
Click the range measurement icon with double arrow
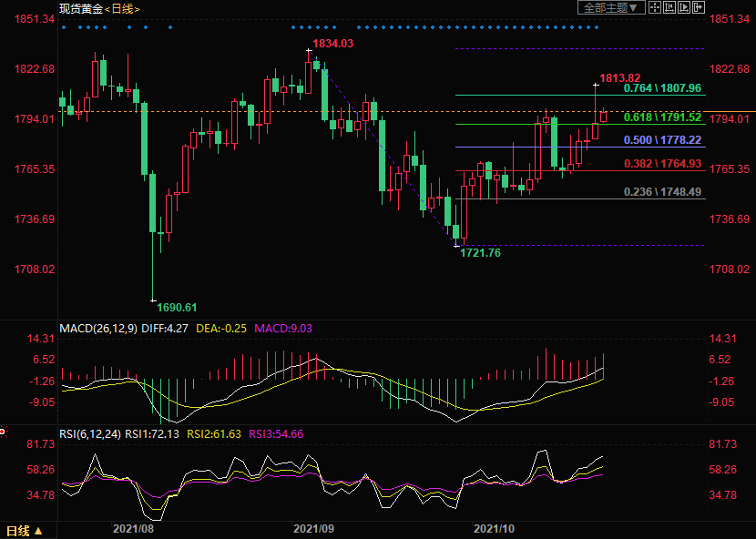[669, 7]
